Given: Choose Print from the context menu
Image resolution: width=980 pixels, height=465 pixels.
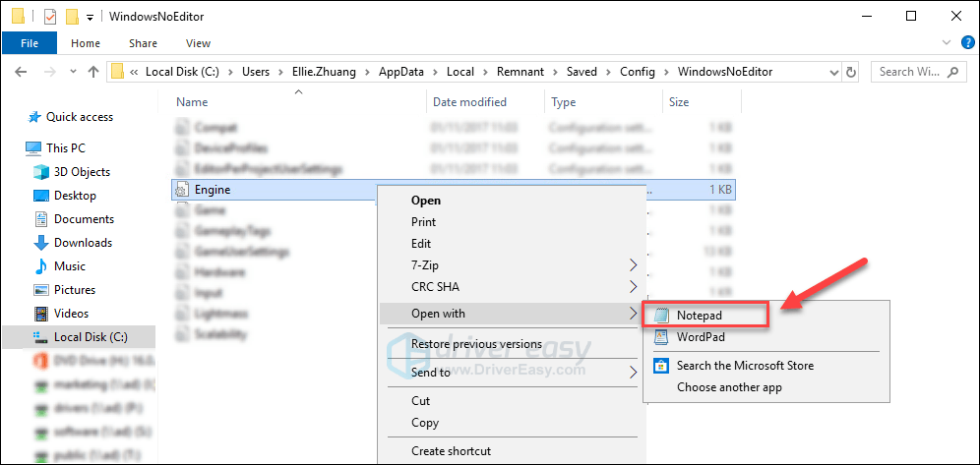Looking at the screenshot, I should 424,222.
